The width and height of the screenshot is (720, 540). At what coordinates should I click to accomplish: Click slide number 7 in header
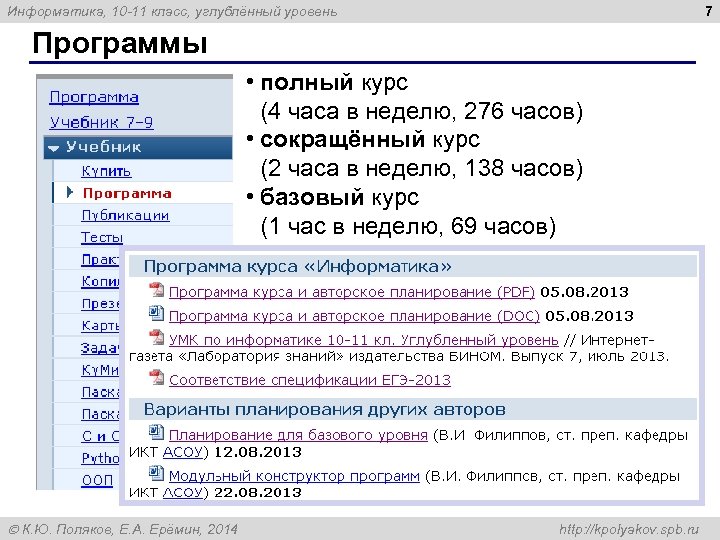[x=708, y=11]
